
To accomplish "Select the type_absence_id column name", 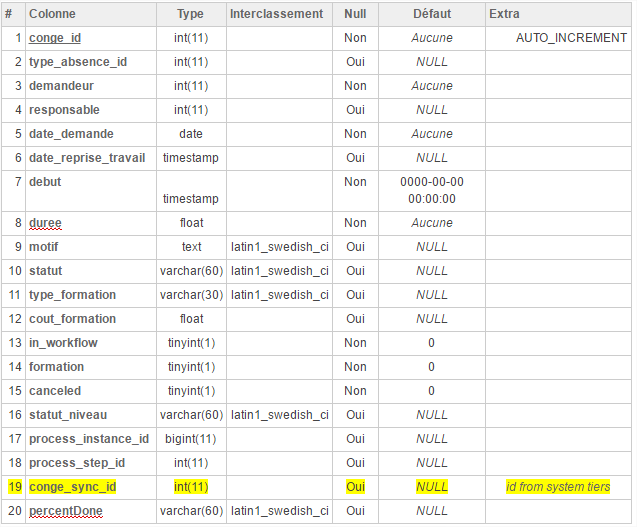I will 78,62.
